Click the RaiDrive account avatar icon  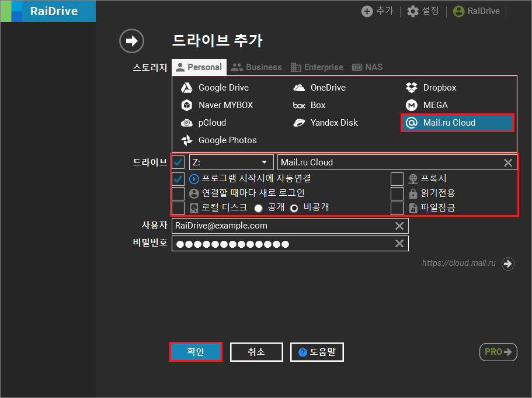(459, 11)
